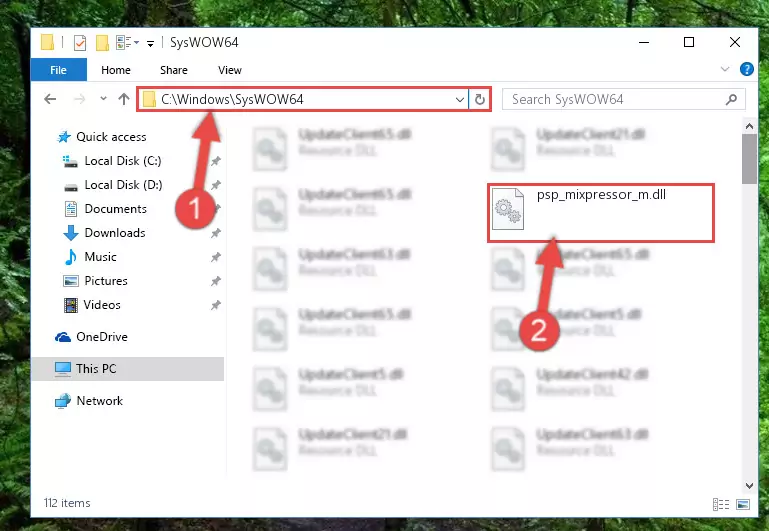This screenshot has width=769, height=531.
Task: Go up one folder level with the up arrow
Action: [x=124, y=100]
